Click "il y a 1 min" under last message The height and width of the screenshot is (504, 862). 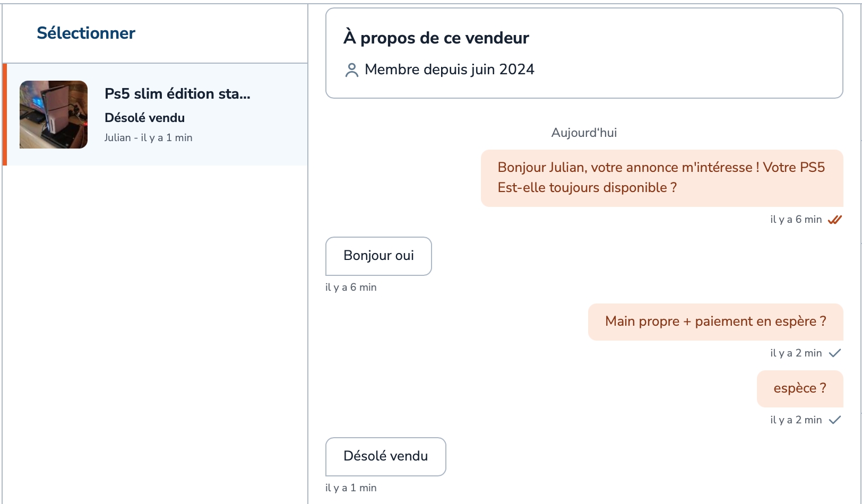(x=351, y=488)
